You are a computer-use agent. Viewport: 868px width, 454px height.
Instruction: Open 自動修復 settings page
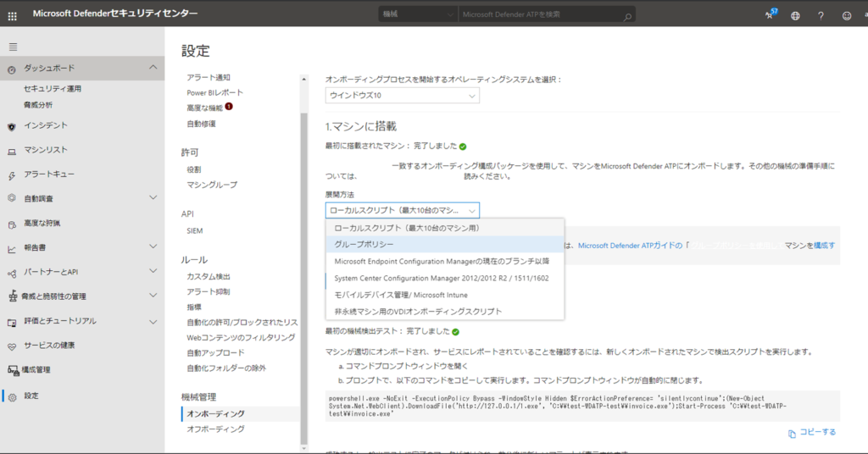tap(201, 124)
